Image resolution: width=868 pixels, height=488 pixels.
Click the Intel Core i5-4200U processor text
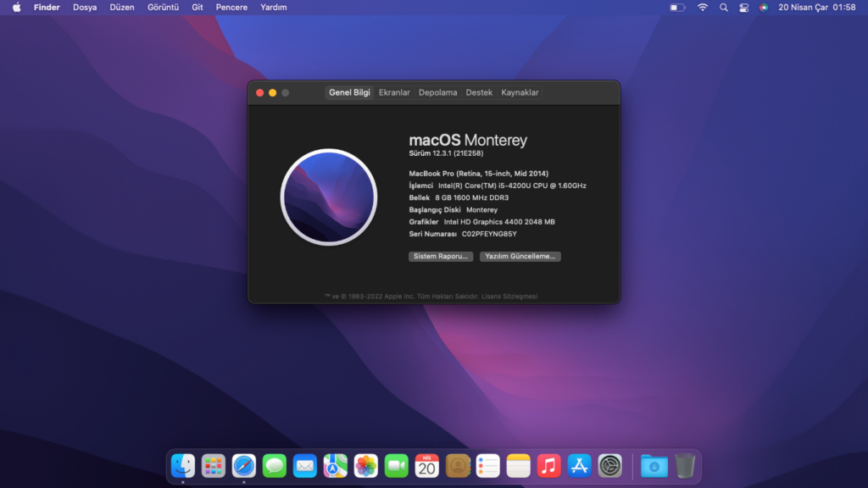(512, 186)
